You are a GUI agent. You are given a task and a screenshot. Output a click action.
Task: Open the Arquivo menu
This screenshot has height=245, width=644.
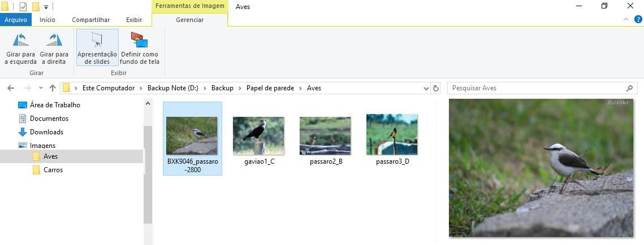click(16, 20)
